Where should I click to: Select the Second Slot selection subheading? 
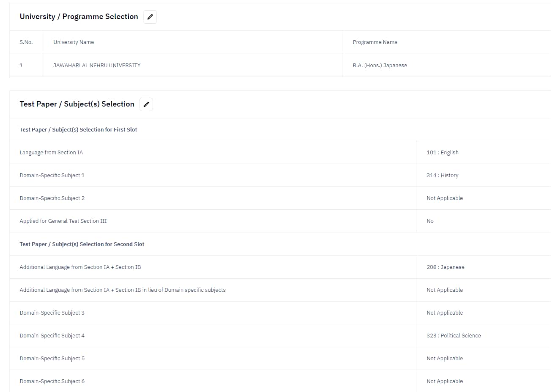click(x=82, y=244)
